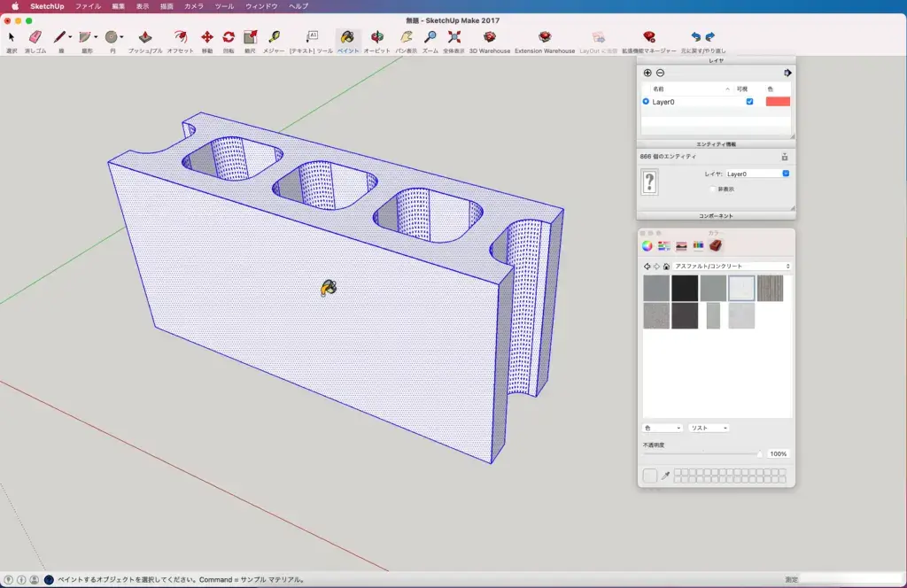Screen dimensions: 907x588
Task: Pick the ズーム magnifier tool
Action: [x=430, y=37]
